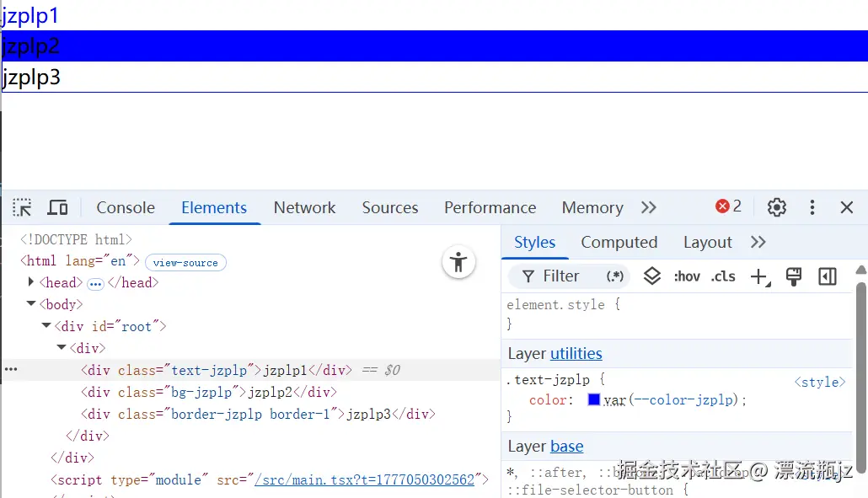Open the base layer link

tap(567, 446)
